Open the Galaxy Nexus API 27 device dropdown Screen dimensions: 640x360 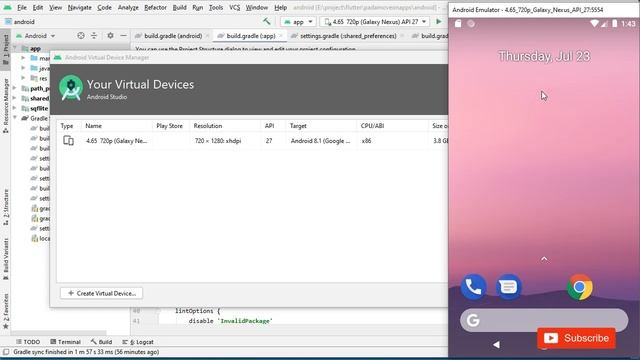point(375,22)
